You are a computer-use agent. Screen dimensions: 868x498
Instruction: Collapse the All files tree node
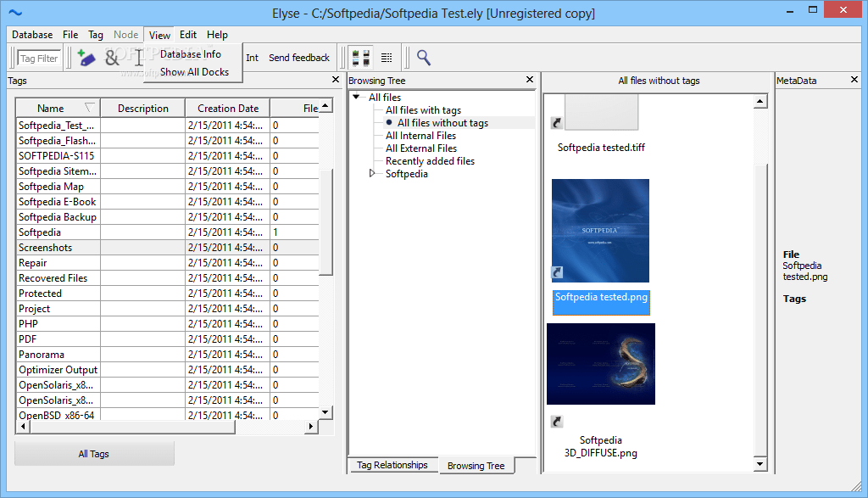coord(356,97)
